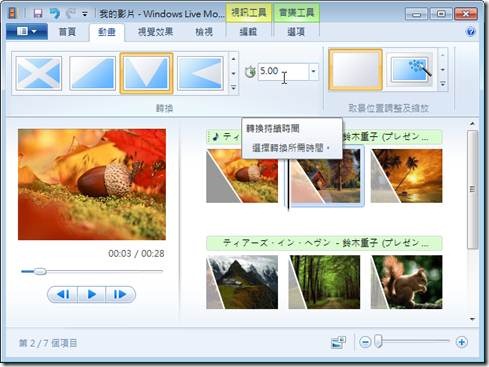489x367 pixels.
Task: Click the 00:03 / 00:28 time display
Action: (136, 254)
